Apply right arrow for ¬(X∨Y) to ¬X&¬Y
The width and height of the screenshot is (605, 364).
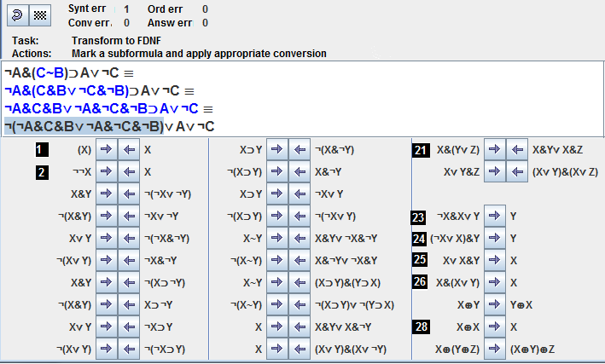106,261
